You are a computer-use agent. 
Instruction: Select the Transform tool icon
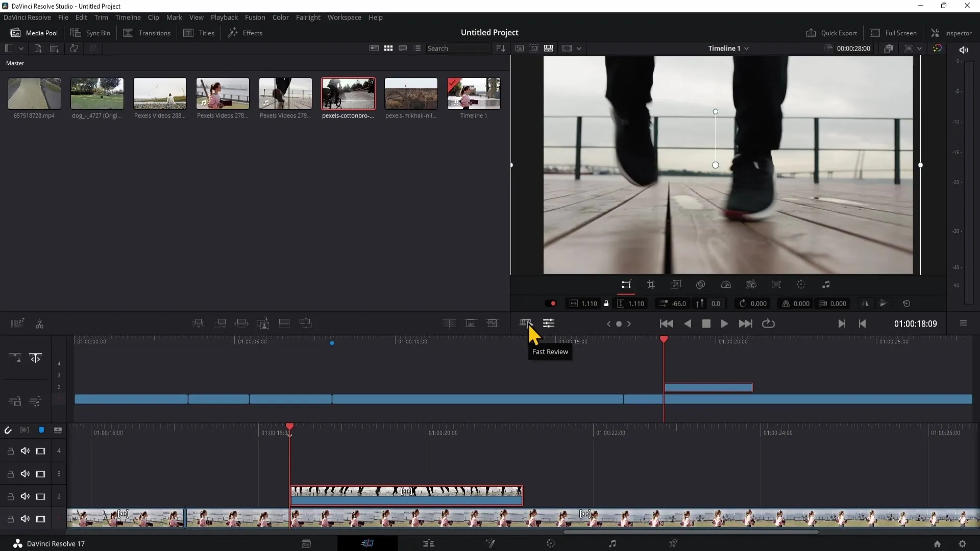pyautogui.click(x=626, y=285)
